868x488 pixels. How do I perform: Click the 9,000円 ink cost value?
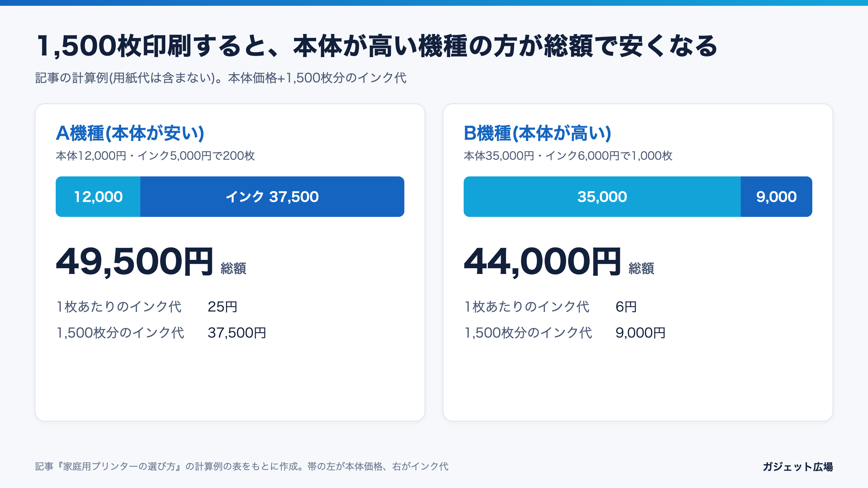641,333
